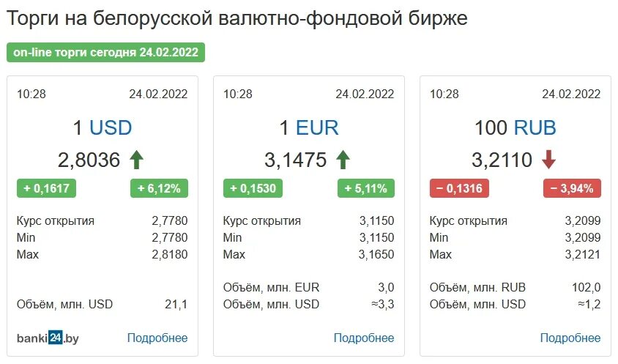Click the +0,1530 change badge
The width and height of the screenshot is (618, 364).
pyautogui.click(x=253, y=188)
